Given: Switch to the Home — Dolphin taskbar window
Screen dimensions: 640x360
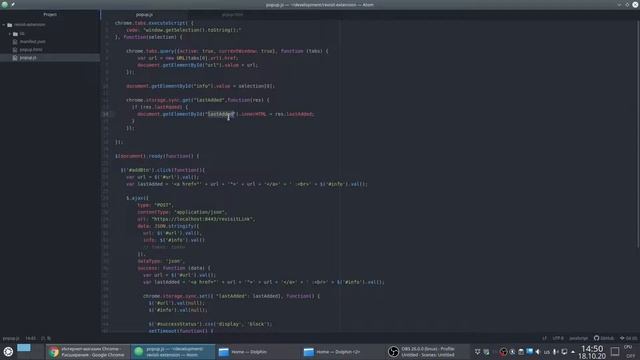Looking at the screenshot, I should click(258, 352).
